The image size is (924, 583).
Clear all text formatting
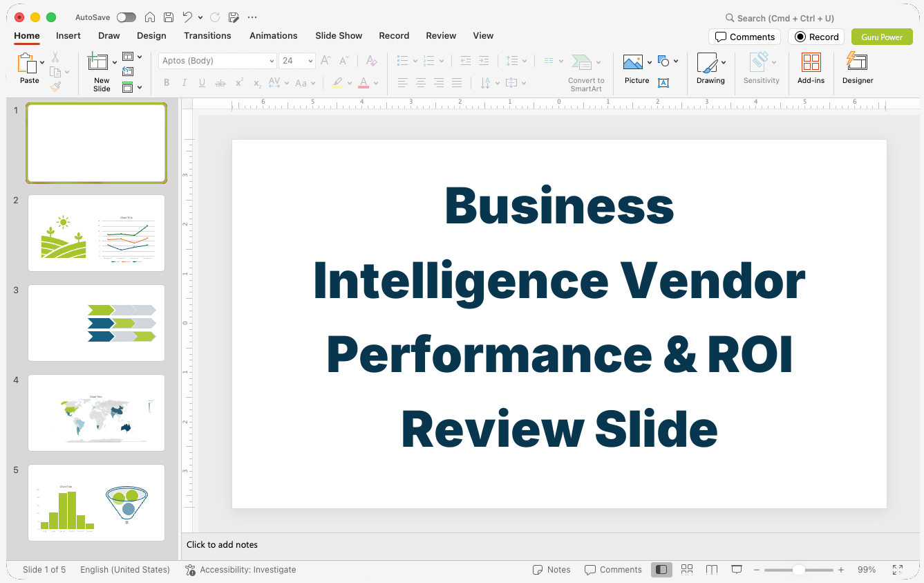point(372,61)
